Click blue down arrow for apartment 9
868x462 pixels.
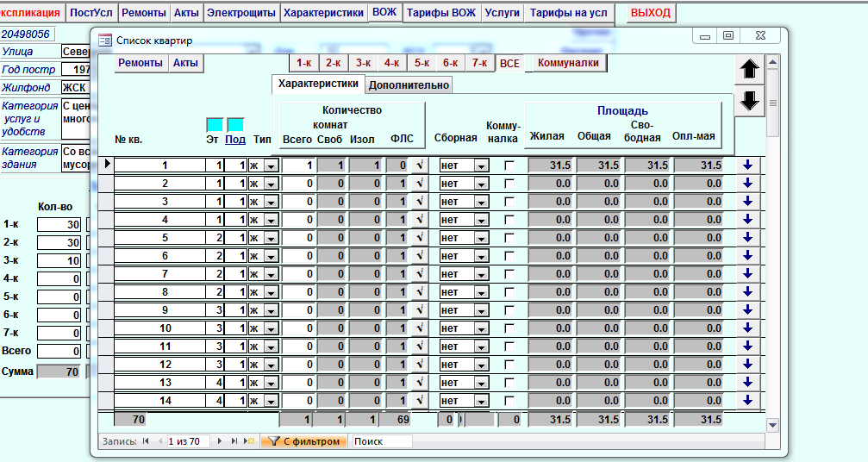click(x=748, y=309)
